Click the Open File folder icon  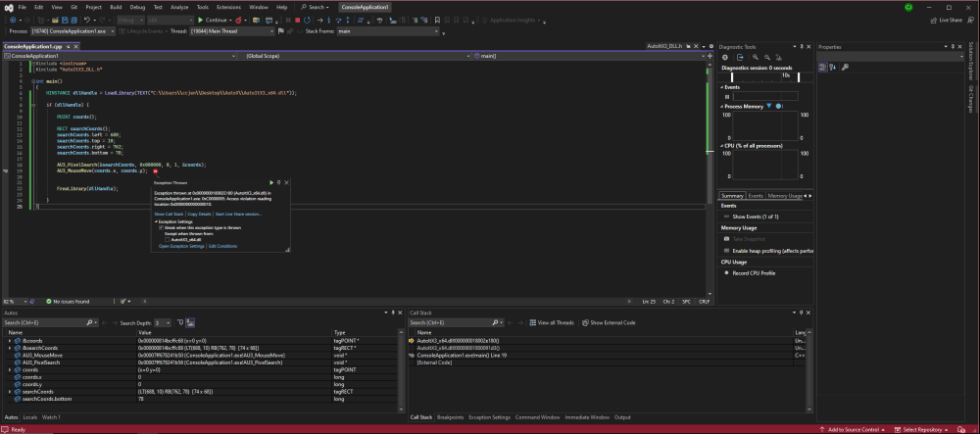tap(55, 20)
